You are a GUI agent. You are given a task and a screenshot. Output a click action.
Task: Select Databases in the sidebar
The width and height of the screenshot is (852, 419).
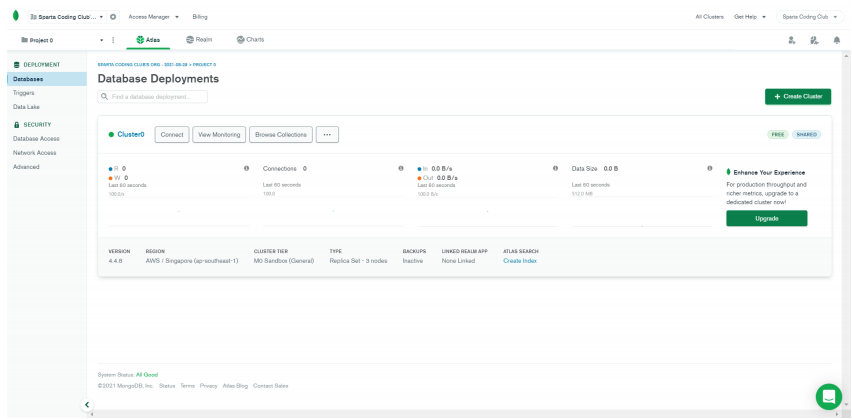coord(47,79)
